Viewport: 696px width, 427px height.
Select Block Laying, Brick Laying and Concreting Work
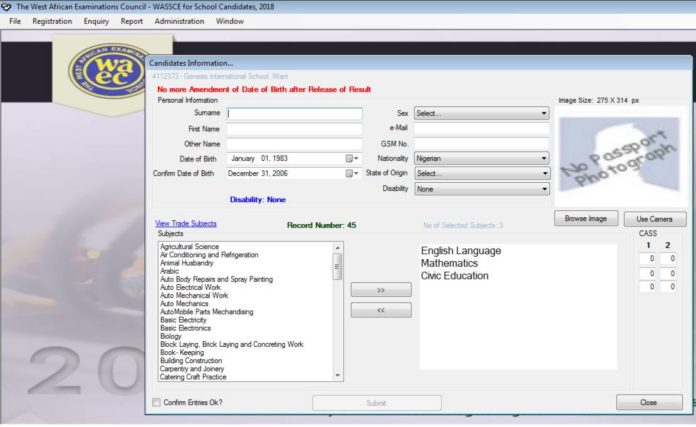tap(232, 344)
